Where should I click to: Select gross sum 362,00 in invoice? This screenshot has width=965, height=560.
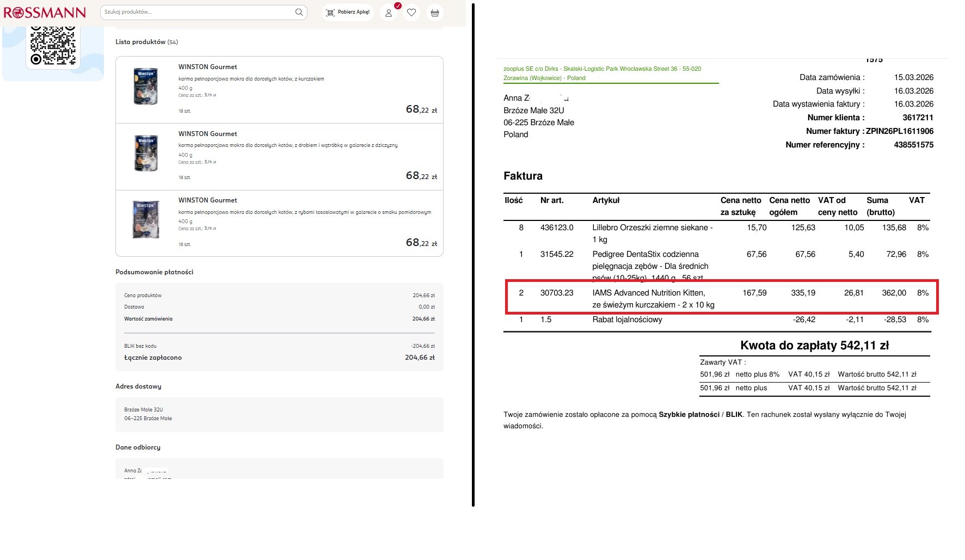coord(894,293)
